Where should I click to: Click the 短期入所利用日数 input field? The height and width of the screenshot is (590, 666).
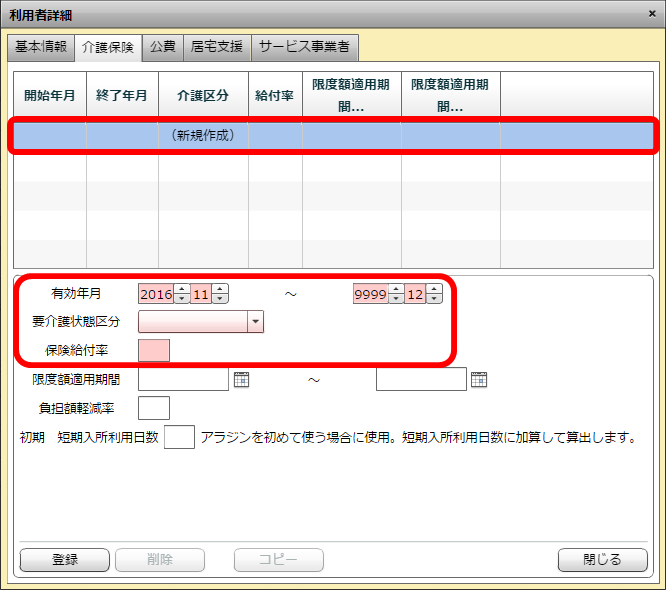[x=178, y=437]
